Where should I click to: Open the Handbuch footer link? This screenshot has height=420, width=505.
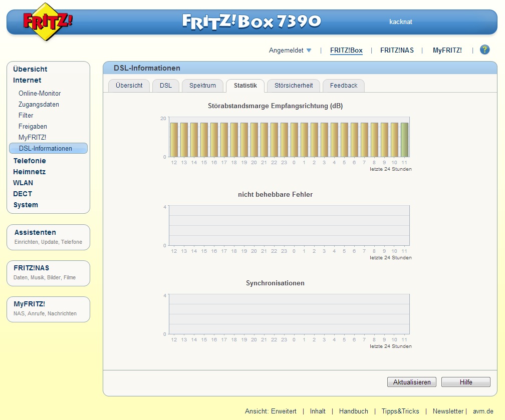point(353,411)
